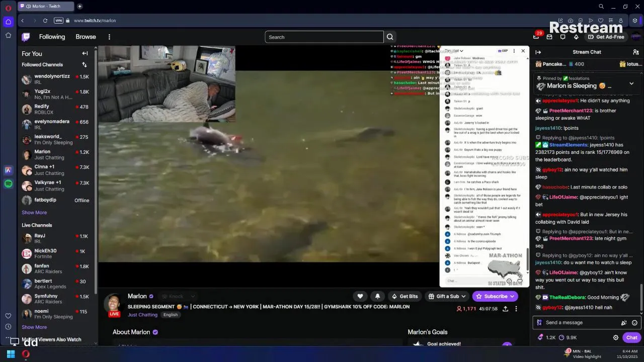The width and height of the screenshot is (644, 362).
Task: Open the Gift a Sub dropdown
Action: pos(447,296)
